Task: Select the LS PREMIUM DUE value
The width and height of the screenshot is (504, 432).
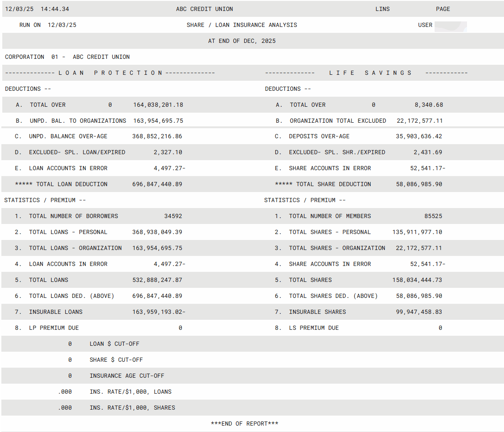Action: 440,328
